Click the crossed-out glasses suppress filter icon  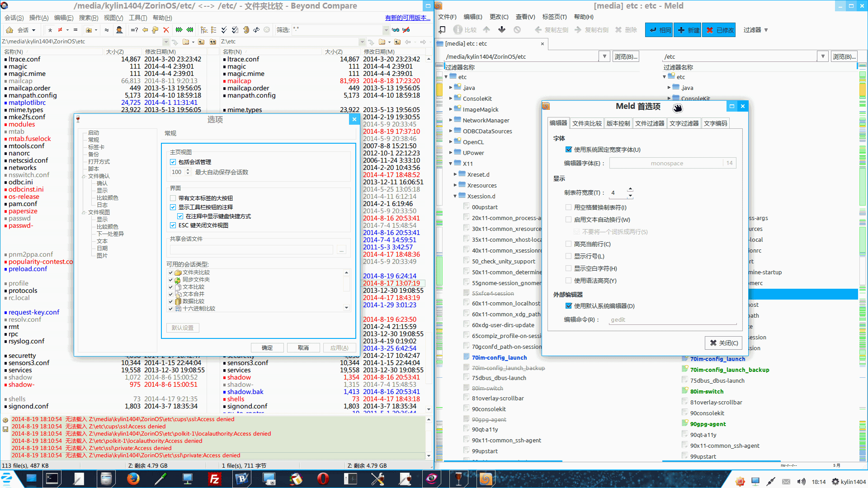tap(406, 30)
